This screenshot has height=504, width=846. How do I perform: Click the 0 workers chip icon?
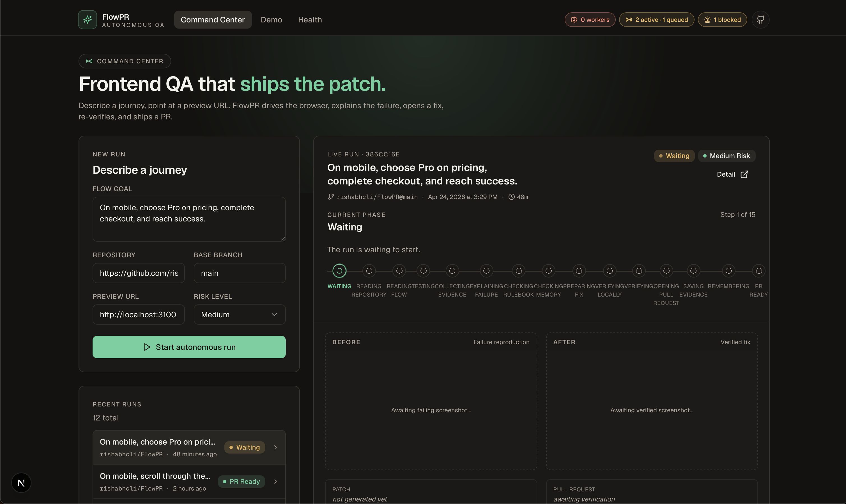pos(574,20)
